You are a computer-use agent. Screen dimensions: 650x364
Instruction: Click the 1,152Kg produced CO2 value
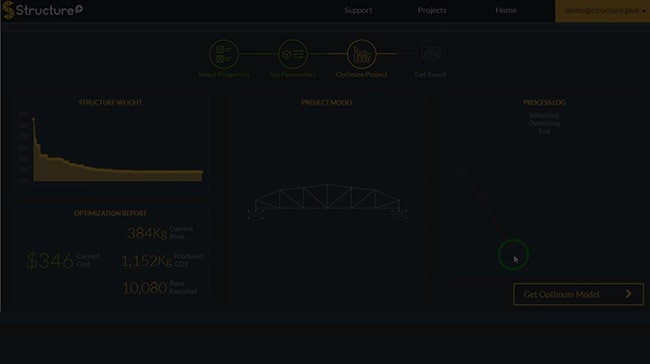coord(147,261)
